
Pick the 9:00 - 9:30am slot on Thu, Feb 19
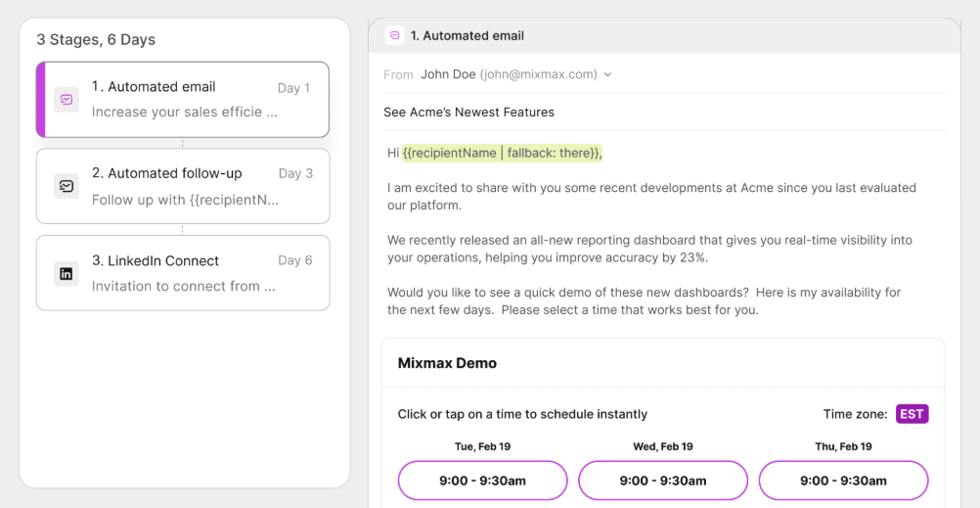click(843, 481)
